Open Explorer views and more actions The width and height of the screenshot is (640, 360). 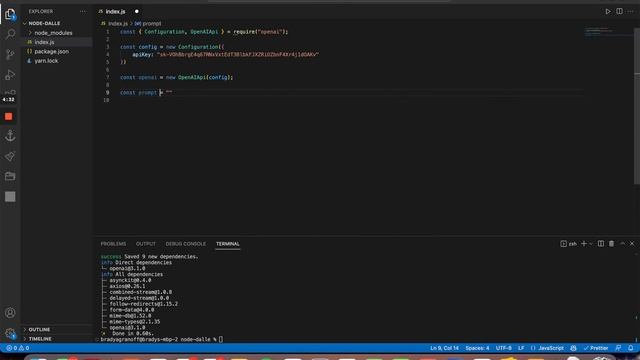coord(83,11)
